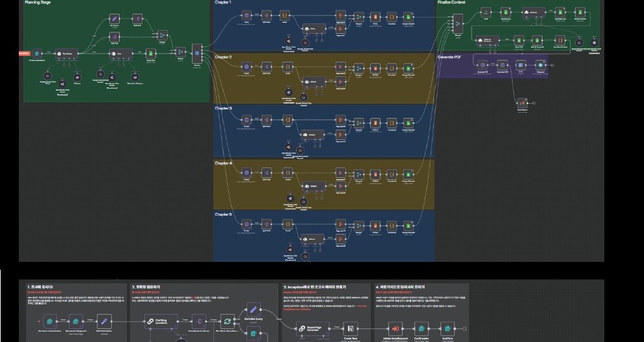
Task: Select the Google Sheets node in Chapter 3
Action: pyautogui.click(x=409, y=123)
